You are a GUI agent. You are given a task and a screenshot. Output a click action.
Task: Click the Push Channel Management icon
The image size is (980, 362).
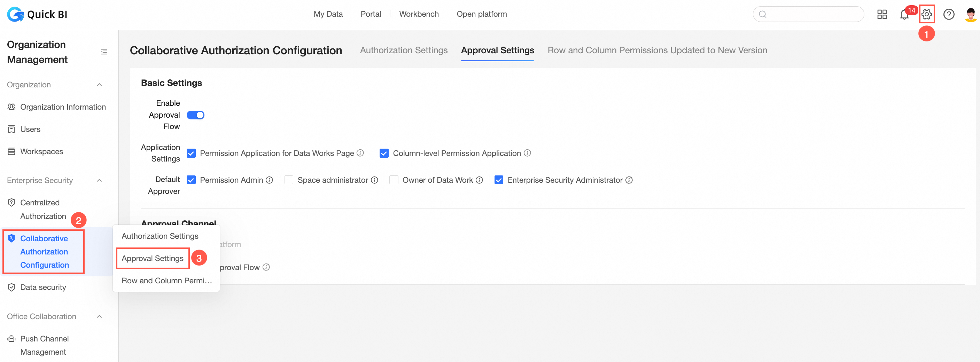(x=11, y=338)
